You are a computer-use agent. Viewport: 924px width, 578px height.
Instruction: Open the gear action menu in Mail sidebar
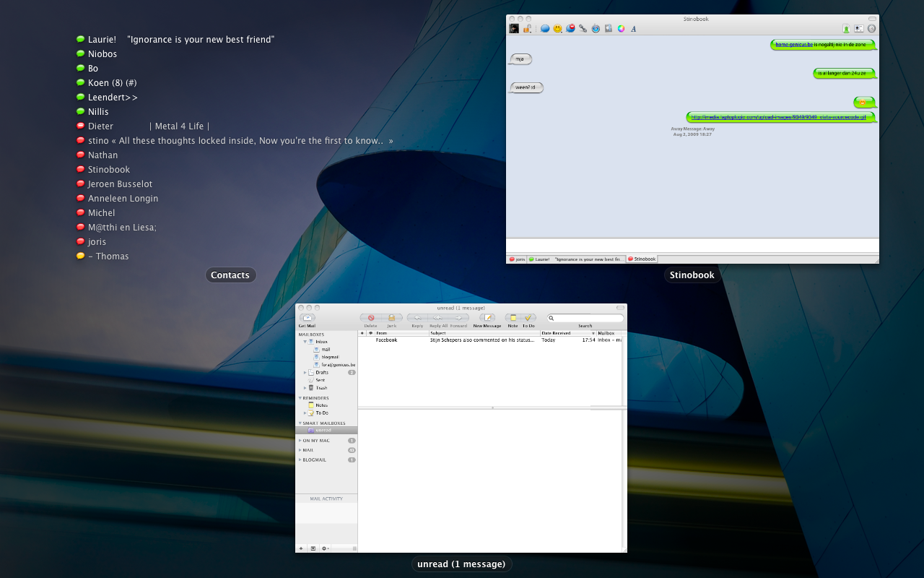pos(326,548)
